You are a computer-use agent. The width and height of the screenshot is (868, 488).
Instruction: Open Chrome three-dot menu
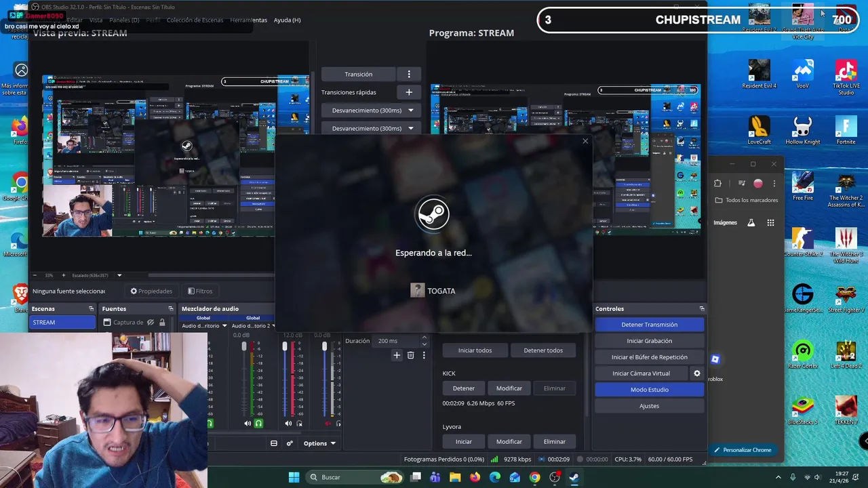(774, 183)
